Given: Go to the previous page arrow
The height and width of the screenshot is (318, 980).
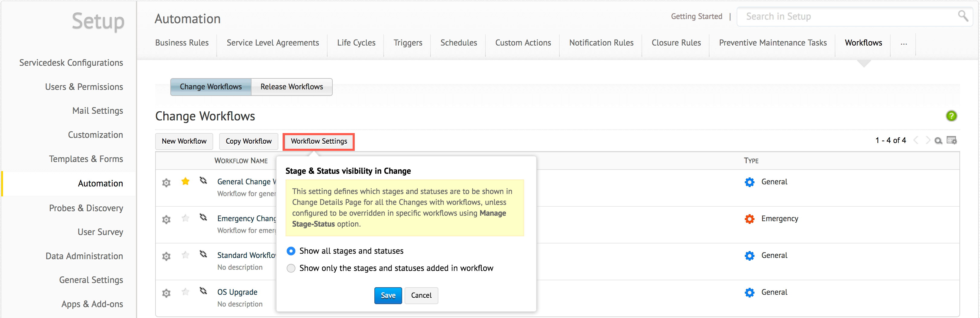Looking at the screenshot, I should (916, 140).
